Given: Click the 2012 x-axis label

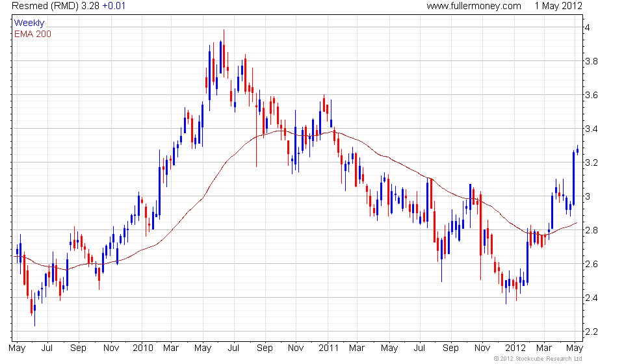Looking at the screenshot, I should click(515, 348).
